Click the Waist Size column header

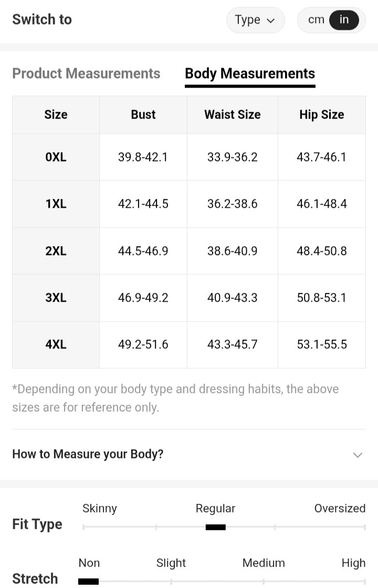232,114
